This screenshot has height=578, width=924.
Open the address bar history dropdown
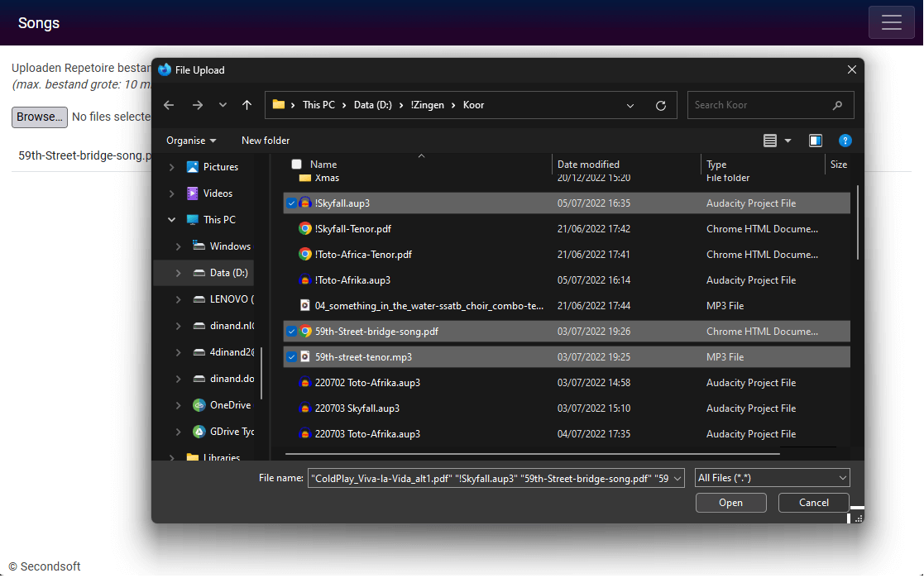click(x=630, y=106)
